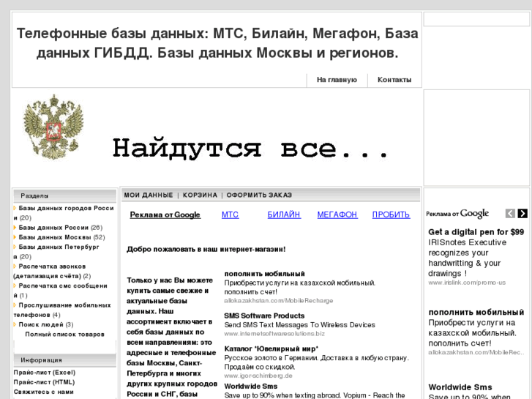Click center allokazakhstan.com/MobileRecharge URL
This screenshot has width=532, height=399.
(279, 301)
